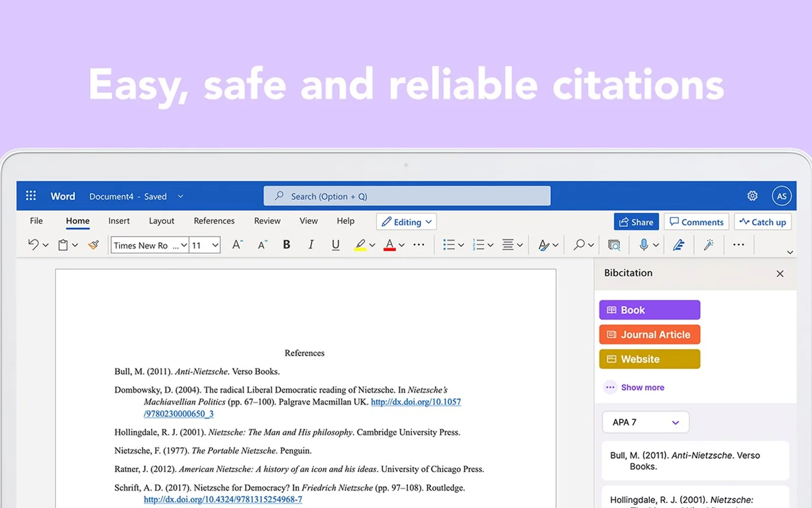This screenshot has height=508, width=812.
Task: Click the Search box in title bar
Action: (407, 196)
